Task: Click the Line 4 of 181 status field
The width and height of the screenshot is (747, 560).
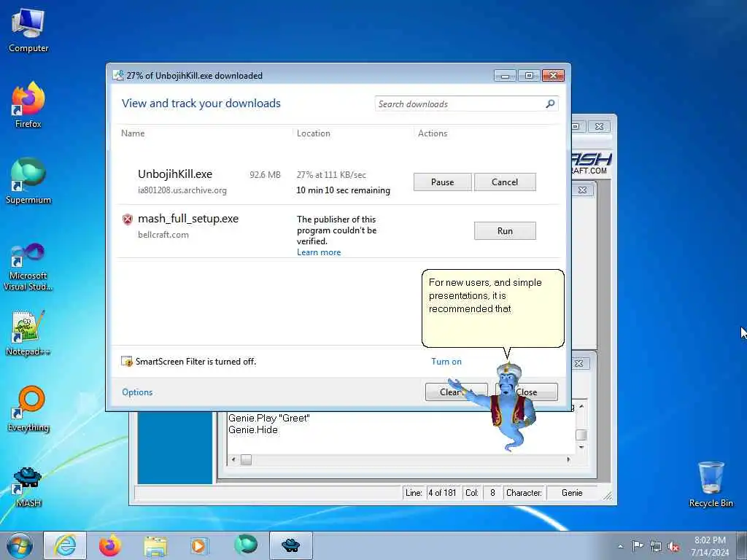Action: tap(442, 493)
